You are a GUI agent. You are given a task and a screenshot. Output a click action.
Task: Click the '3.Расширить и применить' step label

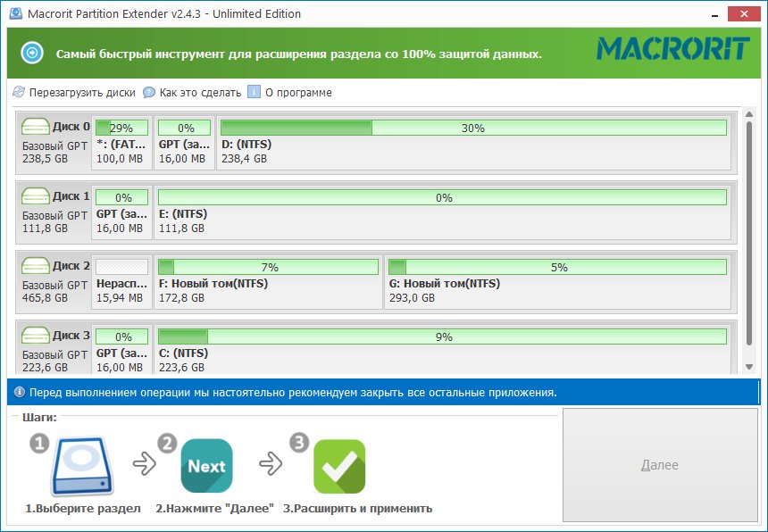[x=357, y=509]
